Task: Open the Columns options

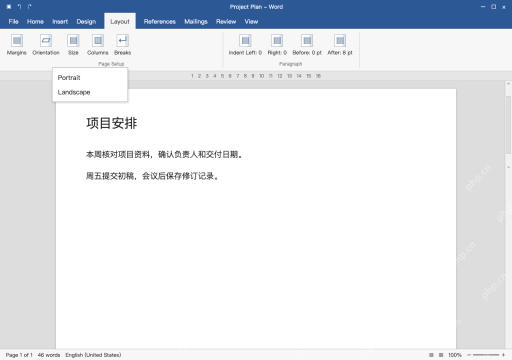Action: click(98, 45)
